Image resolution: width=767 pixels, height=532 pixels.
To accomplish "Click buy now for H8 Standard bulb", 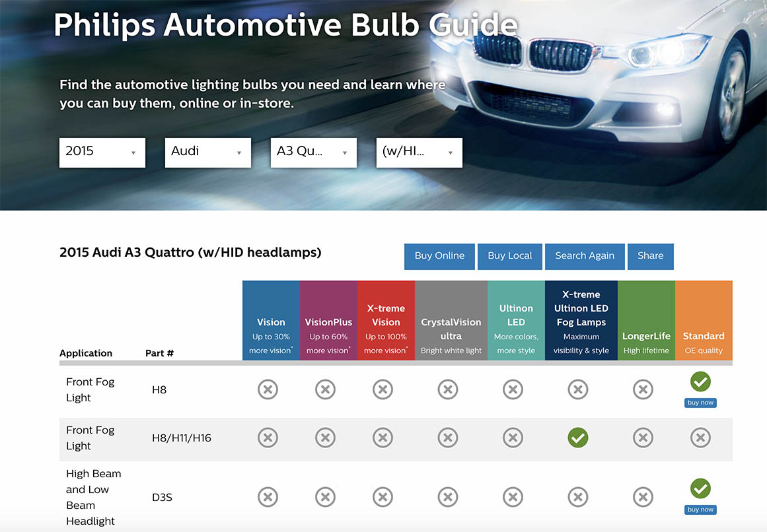I will pyautogui.click(x=700, y=403).
